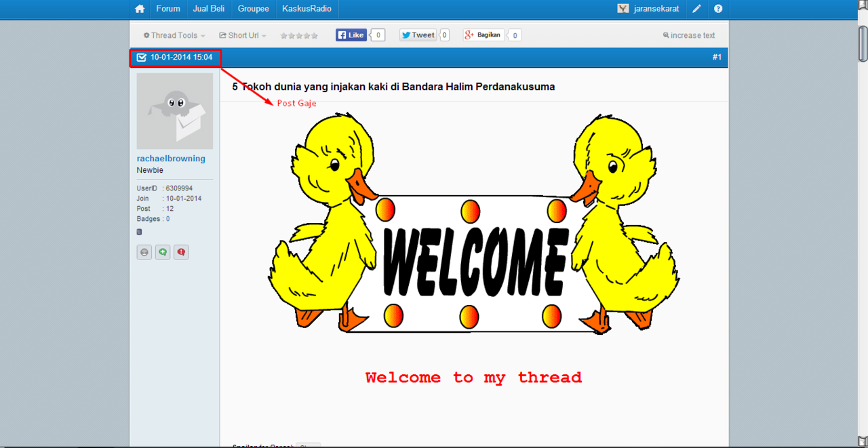Click the Tweet count 0
868x448 pixels.
[x=444, y=35]
